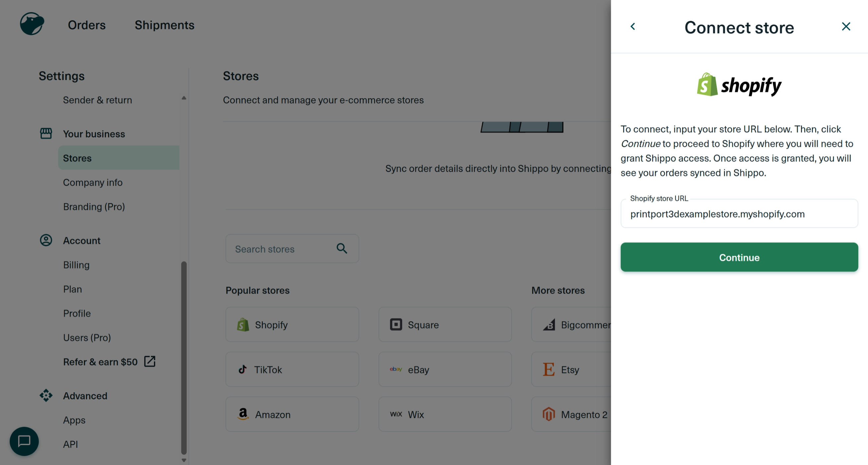
Task: Select the Amazon store card
Action: click(x=292, y=414)
